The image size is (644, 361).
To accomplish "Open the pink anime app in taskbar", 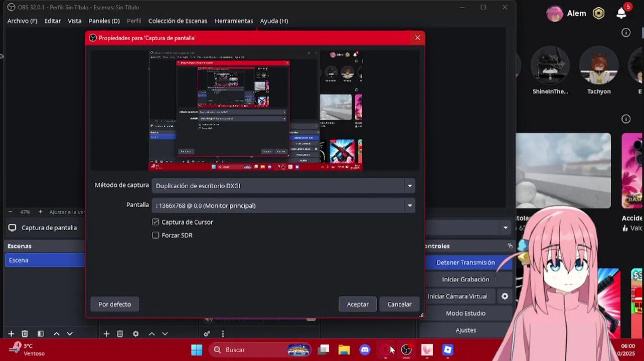I will [x=427, y=350].
